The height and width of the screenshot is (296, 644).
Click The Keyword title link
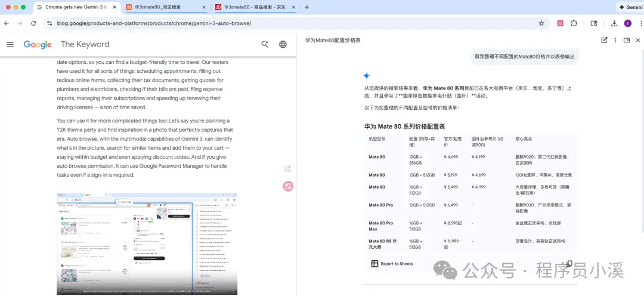85,44
